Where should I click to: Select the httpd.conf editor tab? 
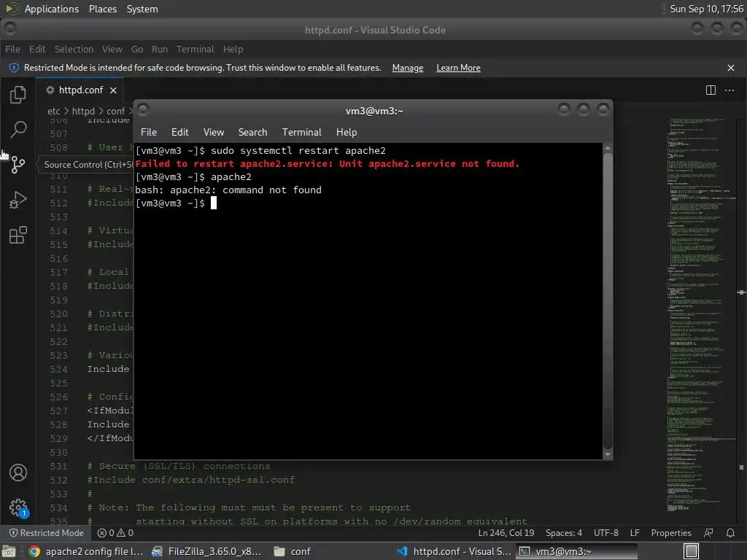click(x=80, y=90)
